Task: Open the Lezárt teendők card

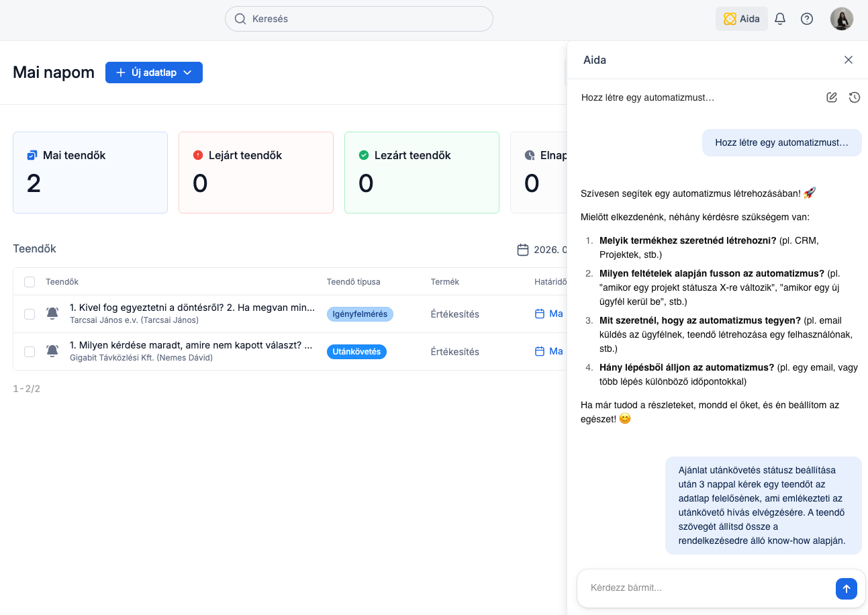Action: coord(422,173)
